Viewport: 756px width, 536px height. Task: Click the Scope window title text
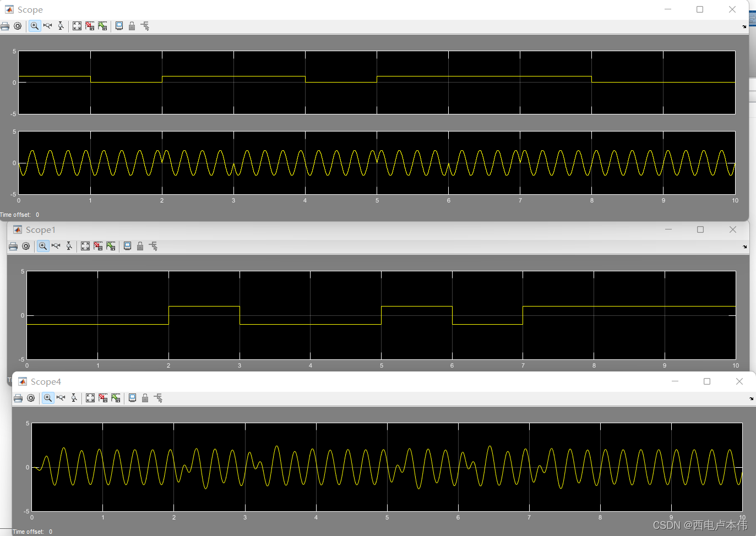coord(30,10)
